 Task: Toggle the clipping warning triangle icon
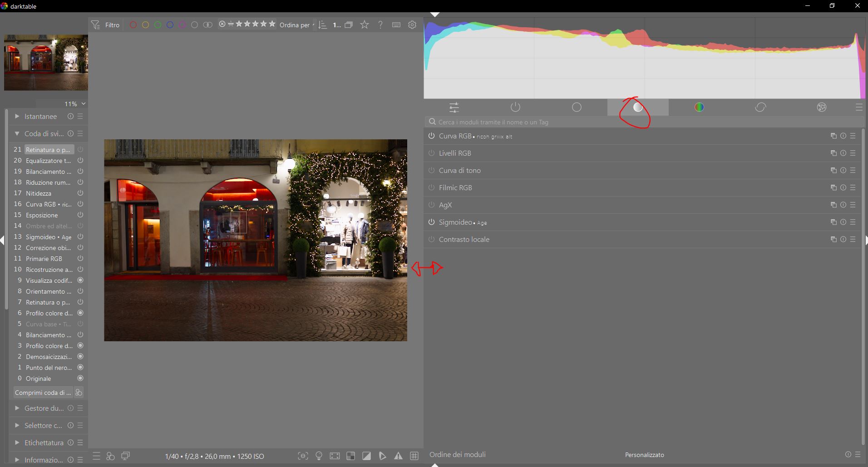[x=398, y=456]
